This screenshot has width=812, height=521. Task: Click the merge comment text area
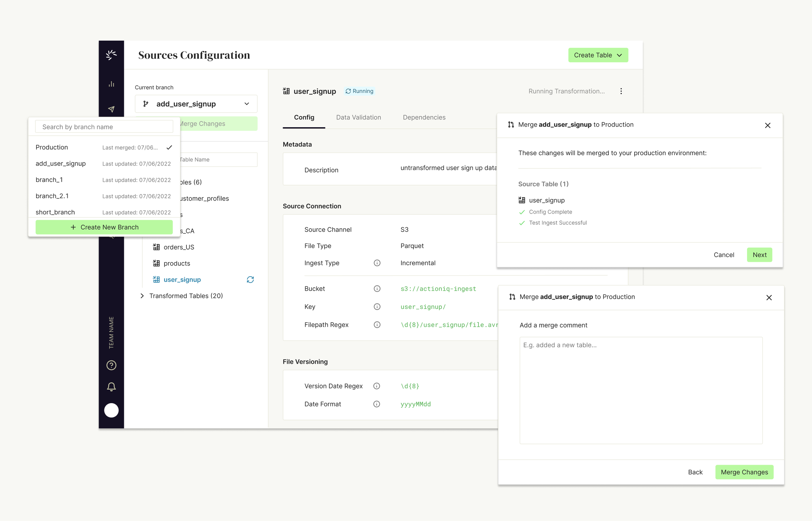(x=641, y=390)
